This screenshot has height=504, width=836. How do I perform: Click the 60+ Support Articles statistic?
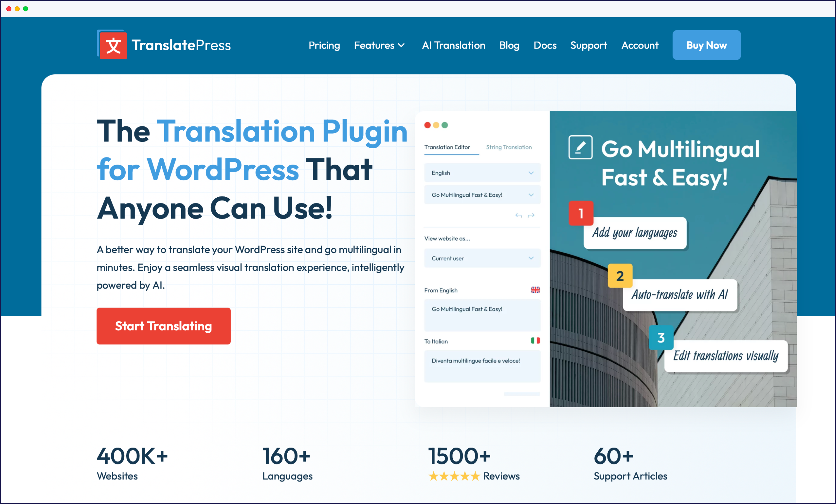(x=631, y=463)
